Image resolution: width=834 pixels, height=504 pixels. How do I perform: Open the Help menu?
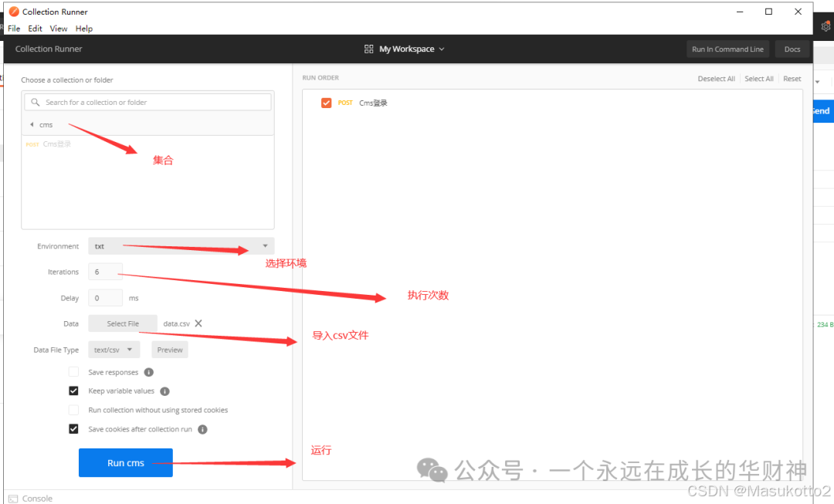84,29
